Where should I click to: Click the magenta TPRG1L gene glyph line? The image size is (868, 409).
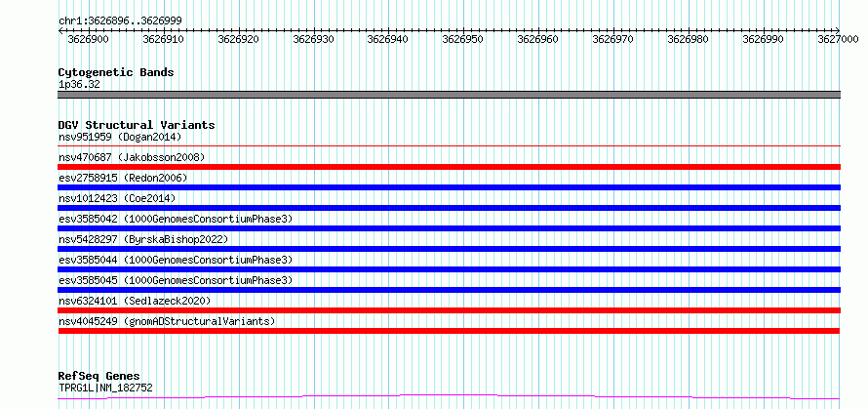pyautogui.click(x=449, y=397)
